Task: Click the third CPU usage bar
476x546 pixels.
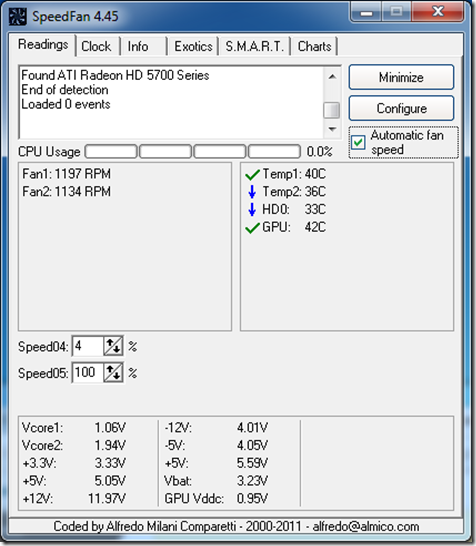Action: click(220, 151)
